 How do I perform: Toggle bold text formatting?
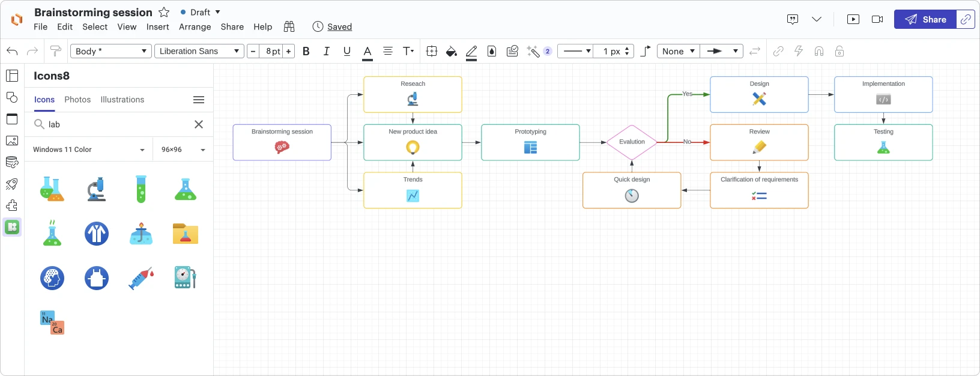[306, 51]
